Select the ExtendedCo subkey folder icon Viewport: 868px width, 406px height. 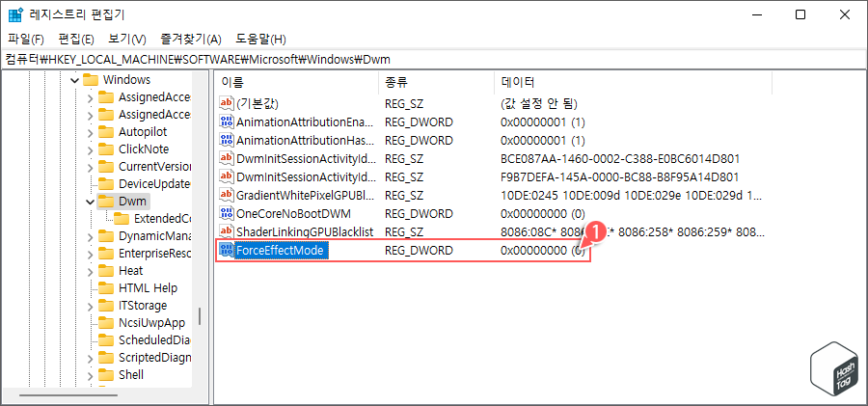[122, 219]
